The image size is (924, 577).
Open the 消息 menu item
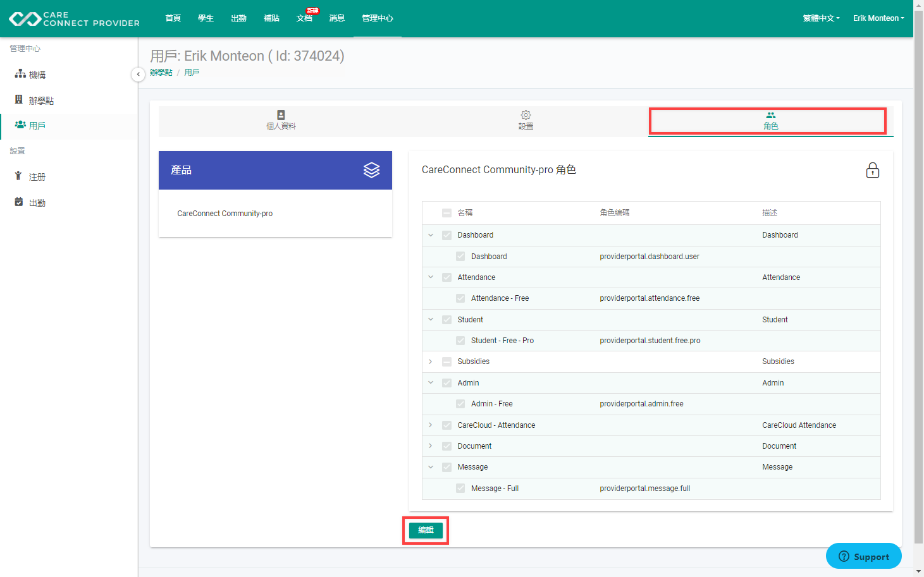(337, 18)
